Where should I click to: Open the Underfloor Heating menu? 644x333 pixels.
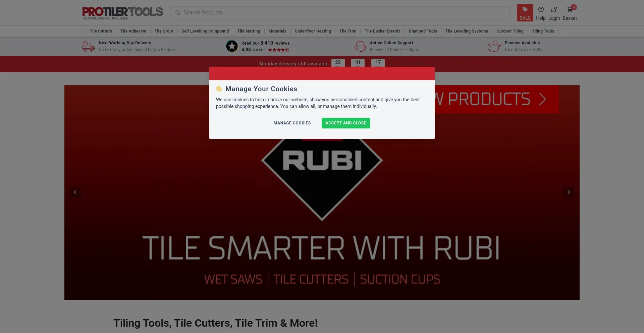tap(313, 31)
